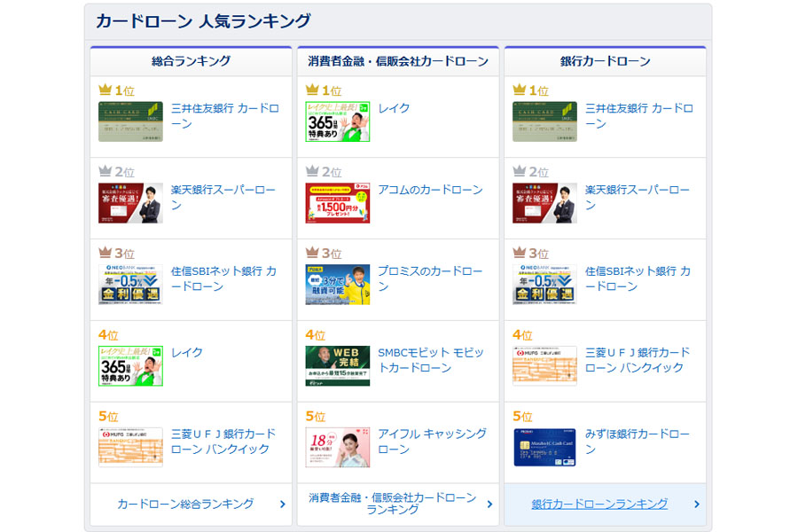The height and width of the screenshot is (532, 798).
Task: Click chevron arrow beside 消費者金融 ranking link
Action: 489,504
